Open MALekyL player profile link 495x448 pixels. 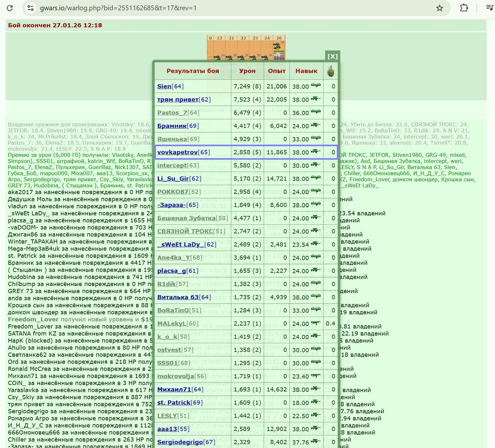tap(172, 323)
